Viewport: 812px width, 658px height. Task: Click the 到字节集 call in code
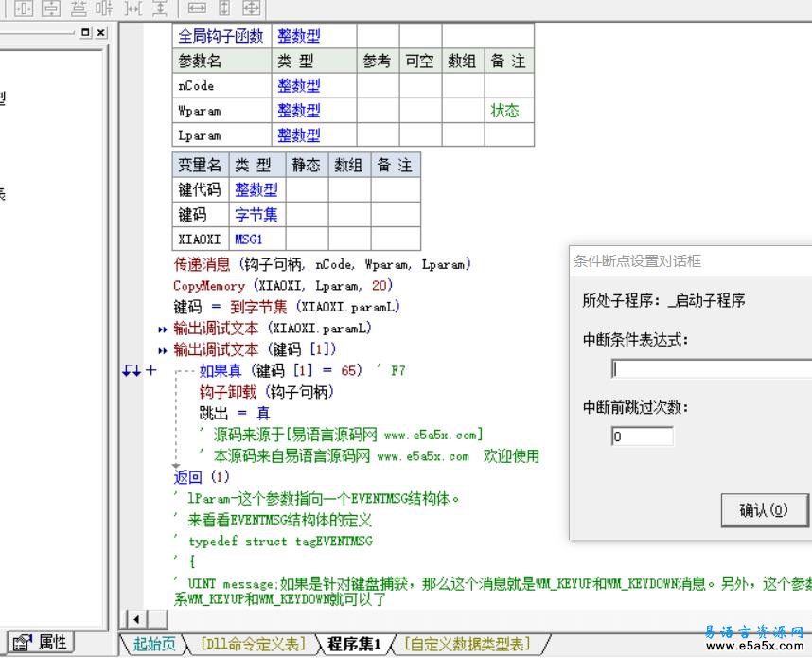click(x=258, y=308)
